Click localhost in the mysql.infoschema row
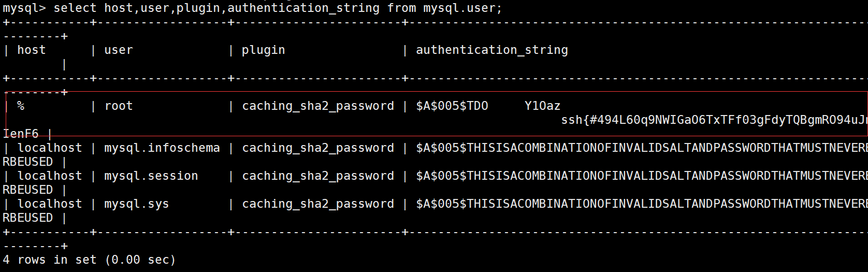 click(50, 148)
